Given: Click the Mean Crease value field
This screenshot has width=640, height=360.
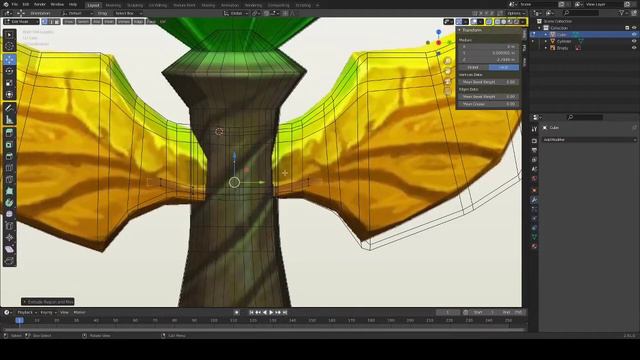Looking at the screenshot, I should tap(489, 104).
